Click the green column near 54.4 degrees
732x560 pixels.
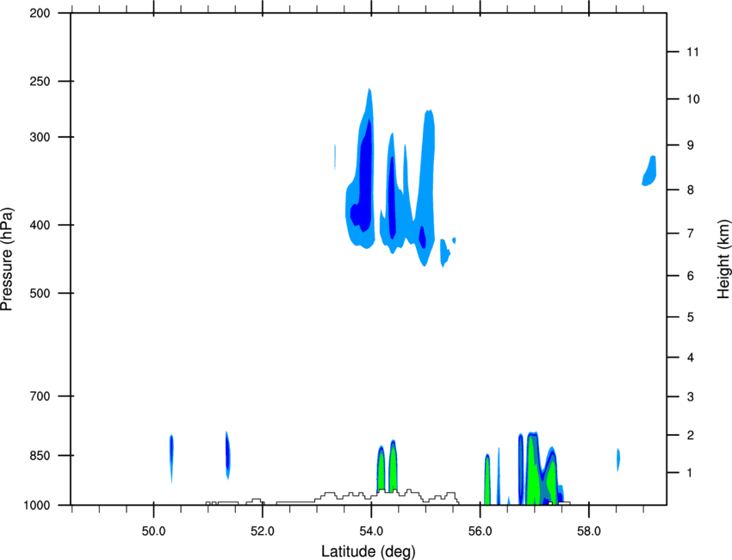coord(393,467)
